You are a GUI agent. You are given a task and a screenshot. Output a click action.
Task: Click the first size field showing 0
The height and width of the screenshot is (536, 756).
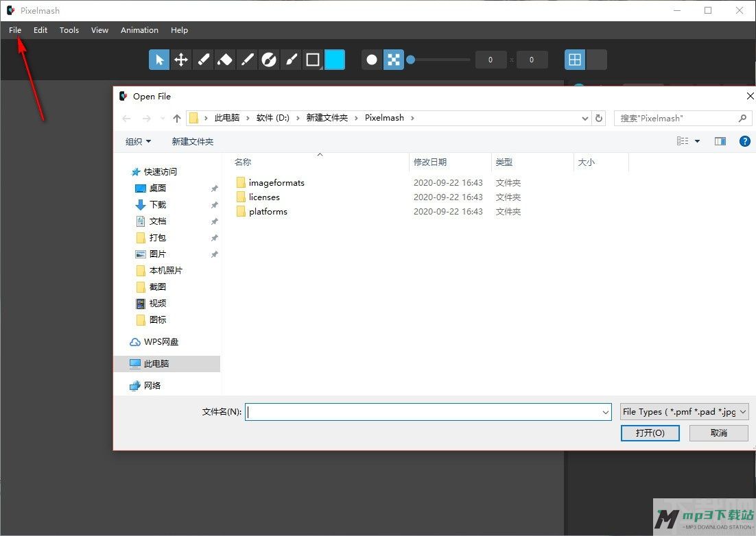pyautogui.click(x=491, y=60)
